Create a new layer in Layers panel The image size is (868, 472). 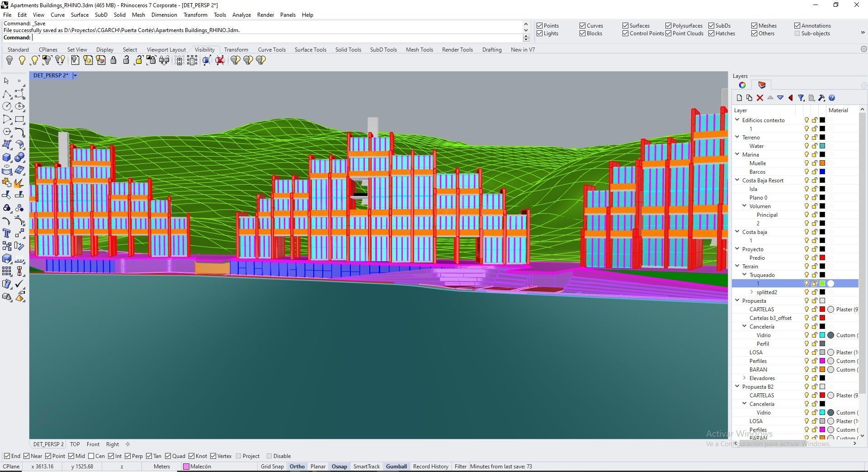(739, 98)
